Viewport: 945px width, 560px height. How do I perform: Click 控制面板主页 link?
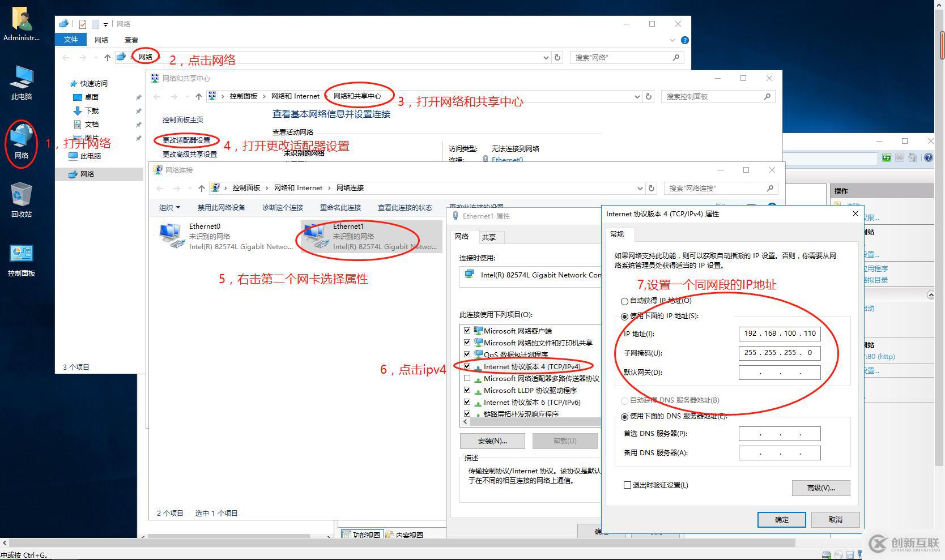point(182,119)
